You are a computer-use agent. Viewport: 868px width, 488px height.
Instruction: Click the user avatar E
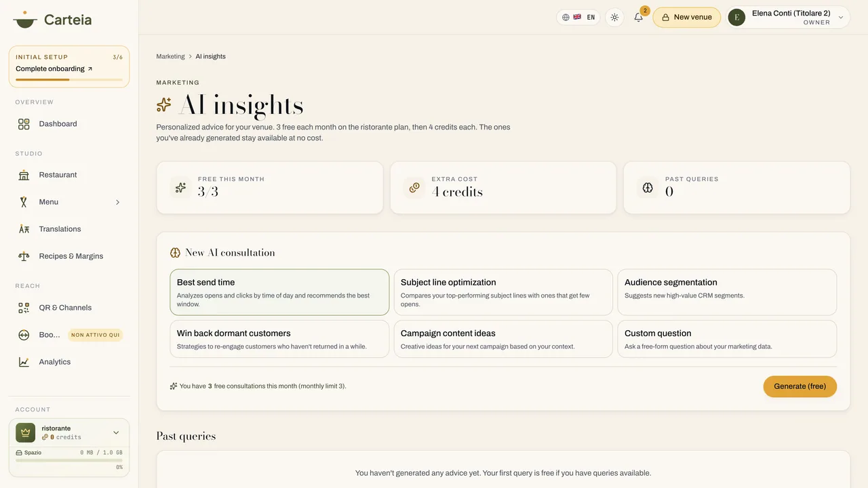[736, 18]
